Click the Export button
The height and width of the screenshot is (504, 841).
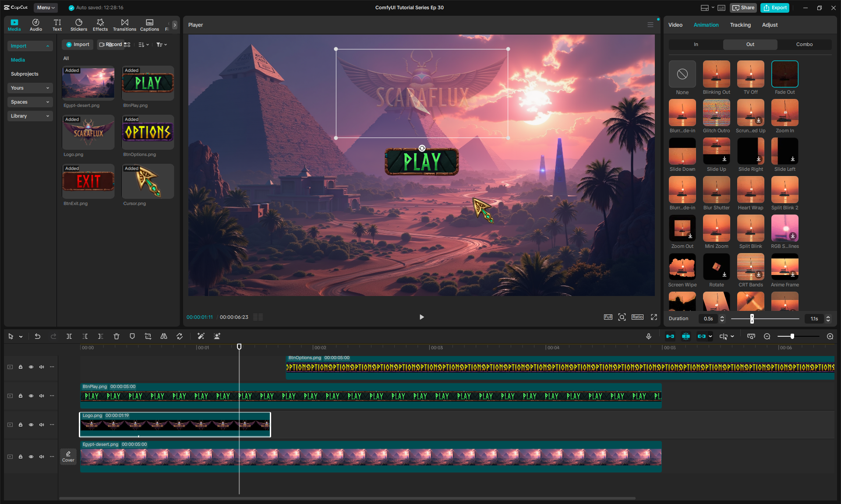(775, 7)
